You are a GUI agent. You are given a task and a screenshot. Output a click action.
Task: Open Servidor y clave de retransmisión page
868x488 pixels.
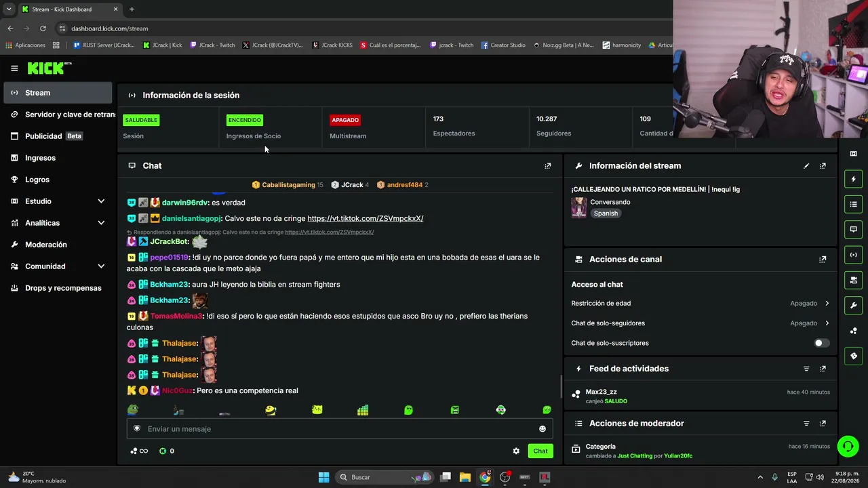(x=58, y=115)
